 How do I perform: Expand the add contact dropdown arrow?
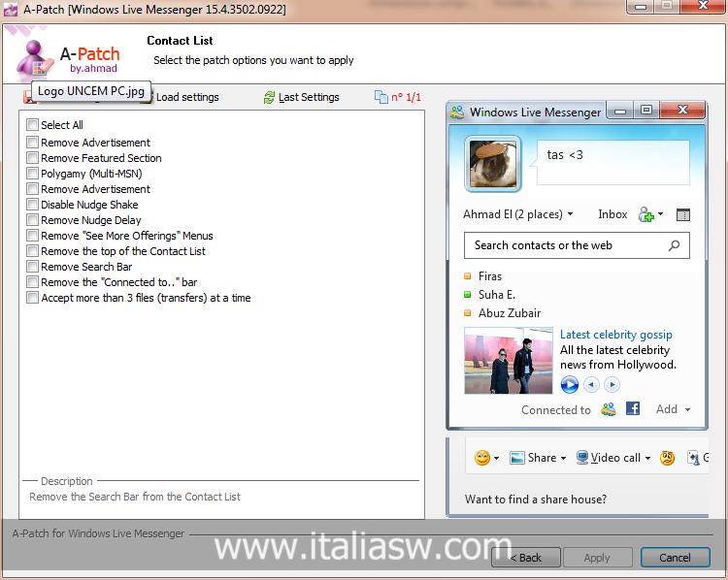click(660, 214)
